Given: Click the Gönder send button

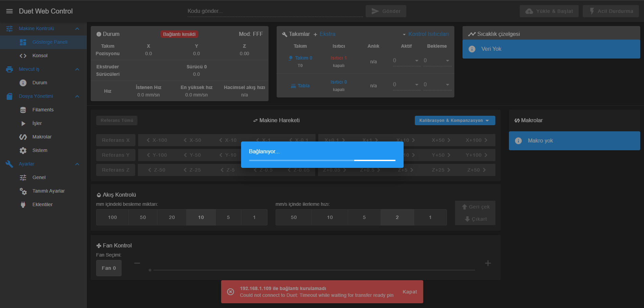Looking at the screenshot, I should [x=386, y=11].
